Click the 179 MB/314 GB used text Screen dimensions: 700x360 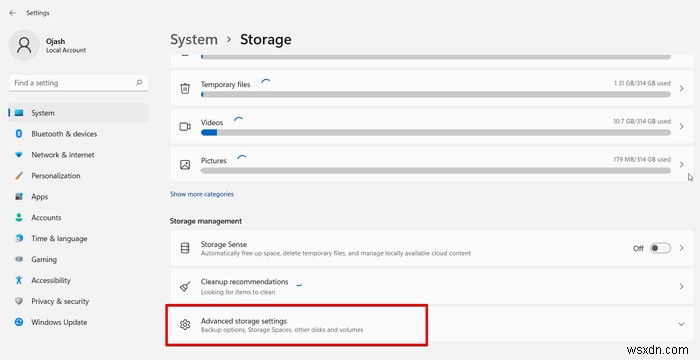coord(642,159)
